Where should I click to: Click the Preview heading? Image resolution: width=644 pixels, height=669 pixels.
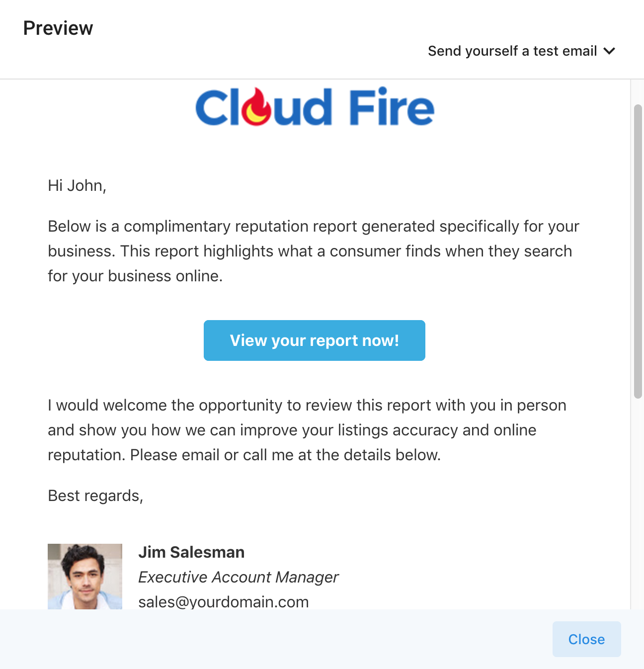pyautogui.click(x=58, y=28)
